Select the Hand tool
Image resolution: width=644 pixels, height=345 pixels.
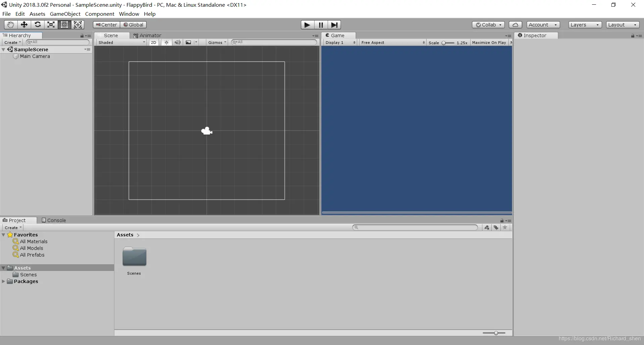point(11,24)
